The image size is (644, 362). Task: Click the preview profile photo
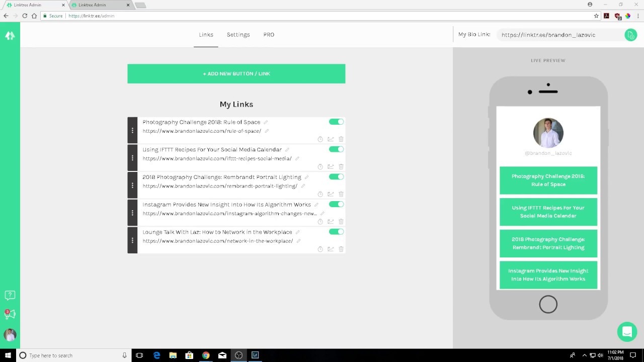[548, 133]
